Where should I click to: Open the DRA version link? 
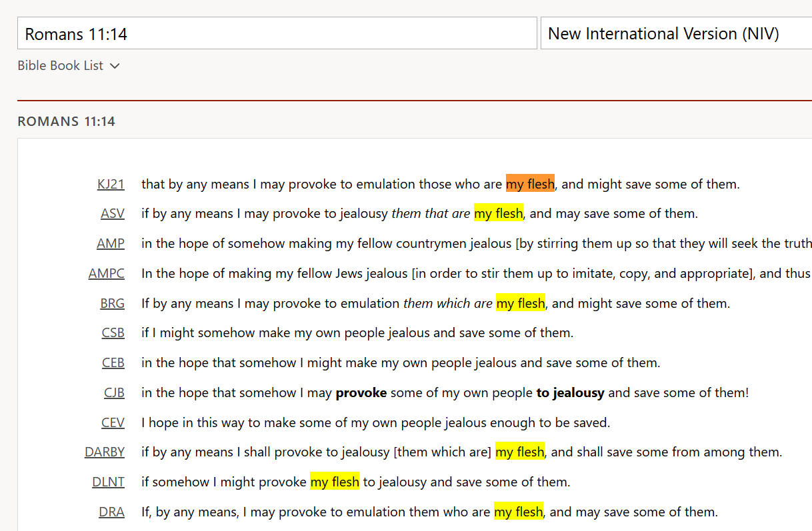pyautogui.click(x=112, y=512)
